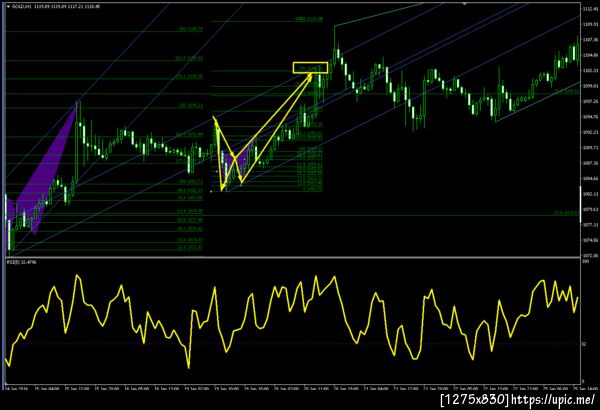Click the 15 Jan 12:00 time axis label
Viewport: 600px width, 410px height.
click(77, 388)
